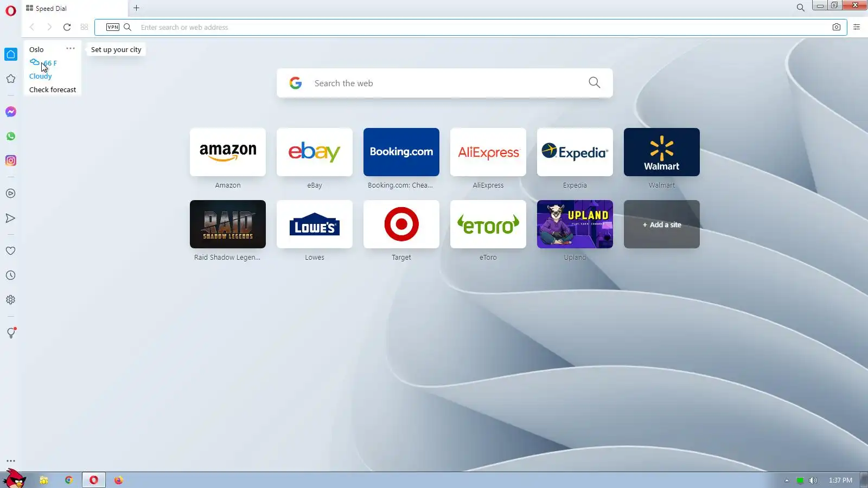Open file explorer in taskbar
This screenshot has height=488, width=868.
[44, 480]
